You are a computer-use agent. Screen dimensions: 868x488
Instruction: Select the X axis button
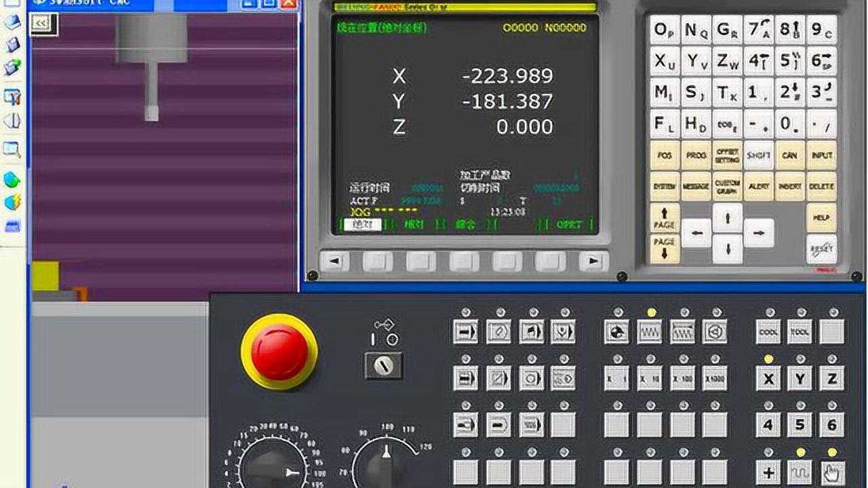(x=768, y=379)
